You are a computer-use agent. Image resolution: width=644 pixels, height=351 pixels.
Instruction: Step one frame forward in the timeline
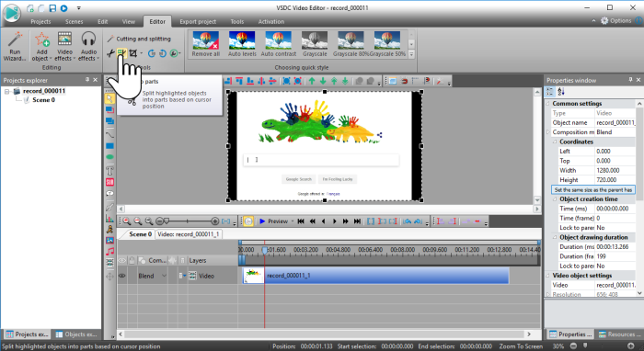coord(334,221)
